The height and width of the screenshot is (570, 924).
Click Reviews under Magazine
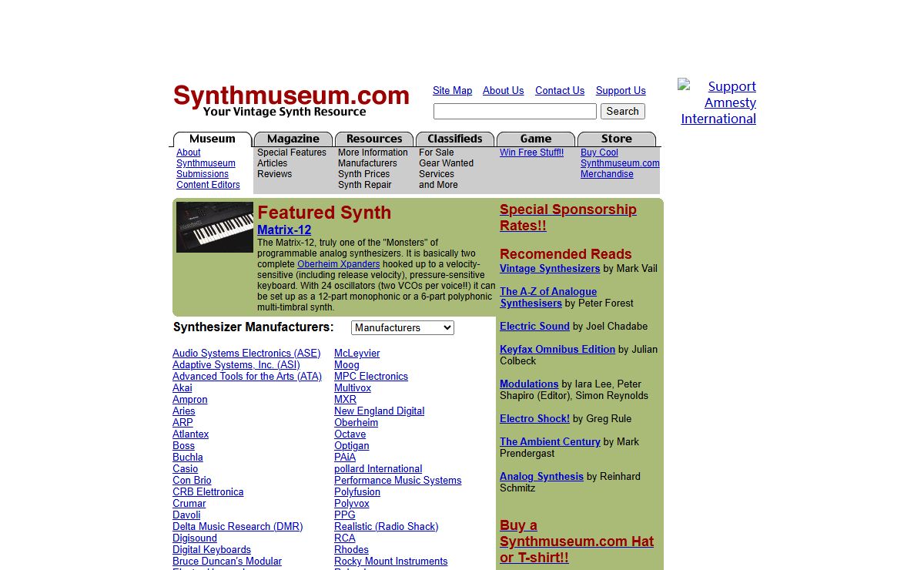point(274,174)
